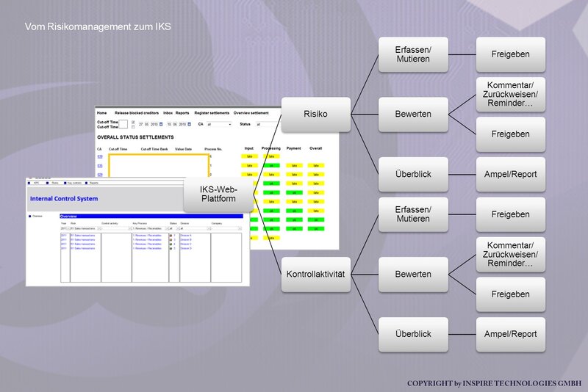Click the Risiko diagram box
The width and height of the screenshot is (588, 392).
point(316,115)
